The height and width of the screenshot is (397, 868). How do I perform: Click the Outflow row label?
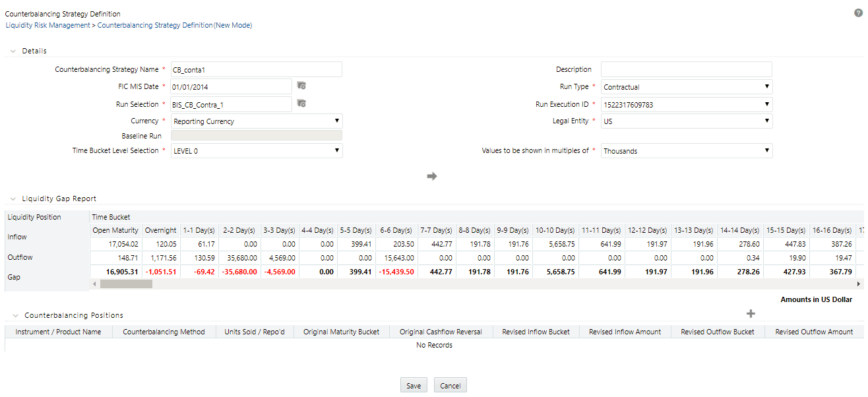pos(20,257)
